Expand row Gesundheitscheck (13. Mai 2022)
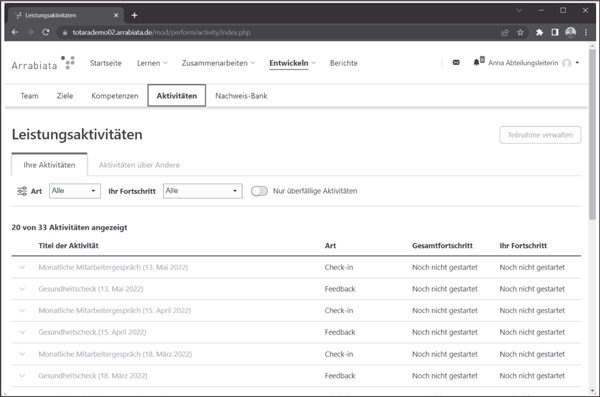This screenshot has width=600, height=397. pyautogui.click(x=22, y=289)
